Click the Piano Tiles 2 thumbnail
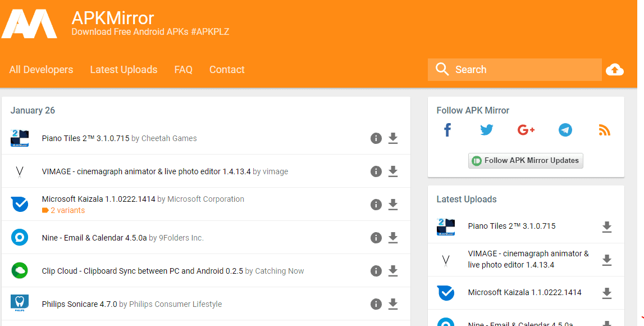This screenshot has width=644, height=326. [x=20, y=138]
